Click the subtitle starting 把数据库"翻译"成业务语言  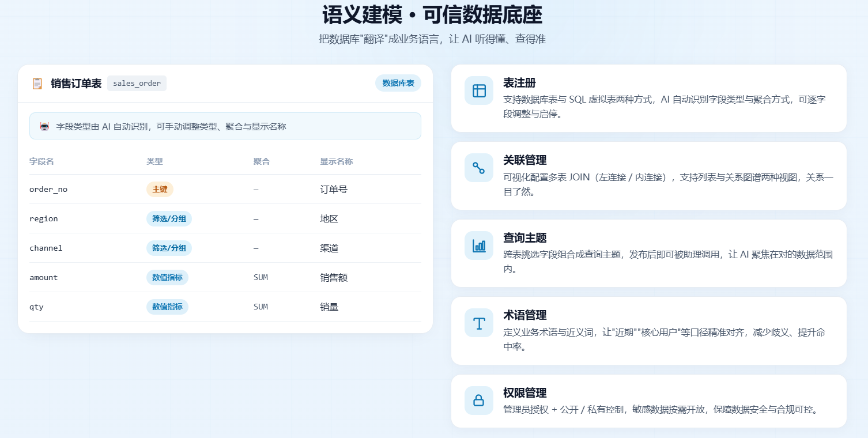pos(432,39)
